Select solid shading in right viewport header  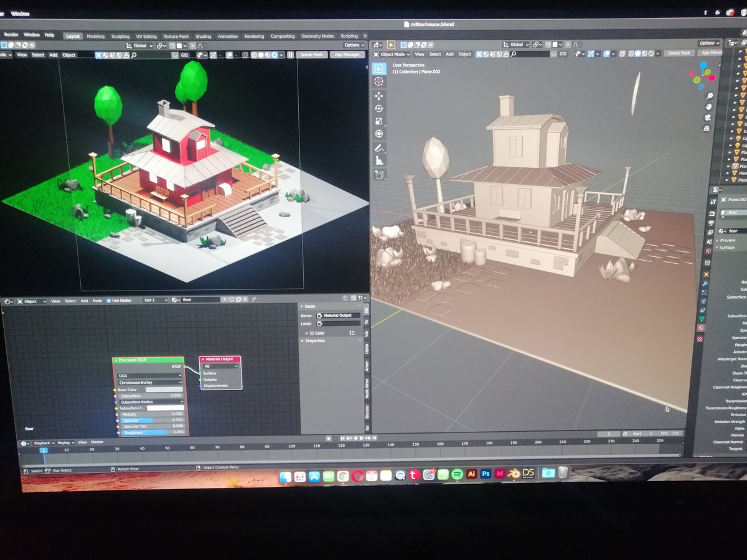(x=637, y=54)
